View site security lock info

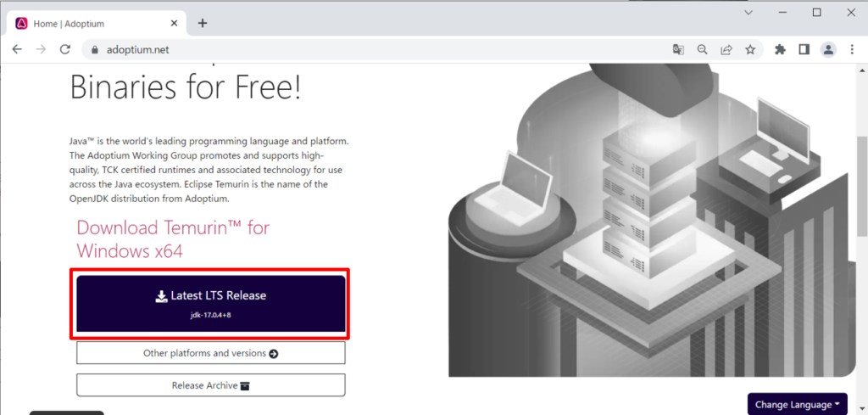95,50
